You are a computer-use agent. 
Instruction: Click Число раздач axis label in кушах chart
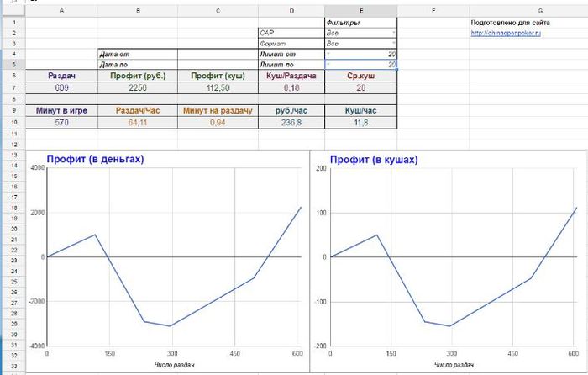454,364
